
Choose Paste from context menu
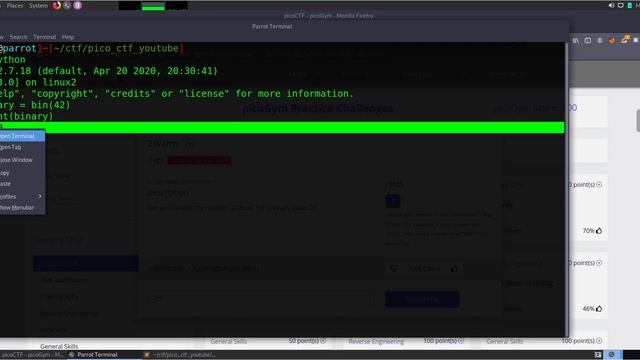22,184
